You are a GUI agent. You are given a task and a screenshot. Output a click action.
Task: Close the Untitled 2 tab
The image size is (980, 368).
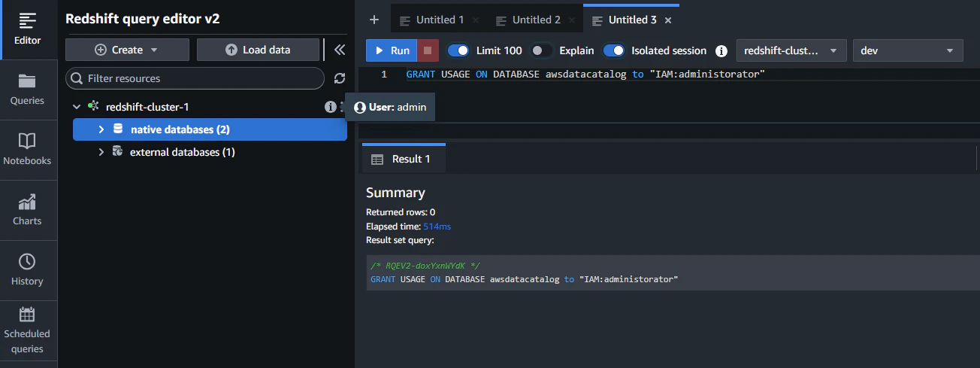click(571, 20)
